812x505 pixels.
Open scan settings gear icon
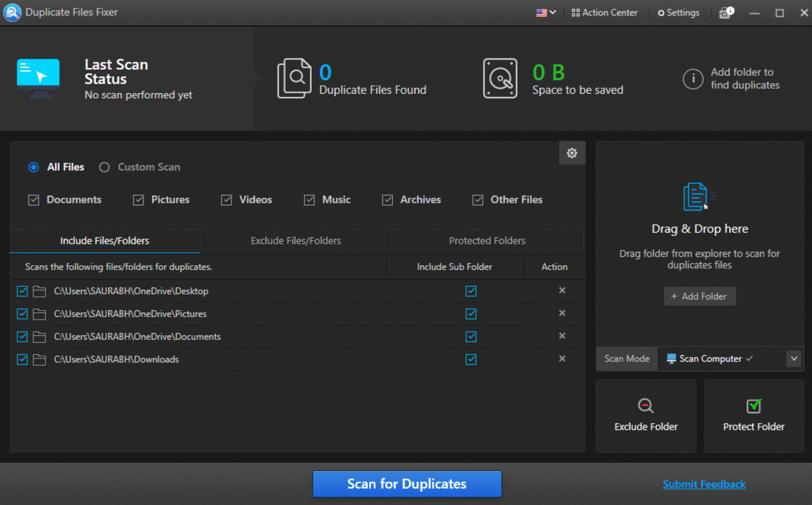point(572,153)
